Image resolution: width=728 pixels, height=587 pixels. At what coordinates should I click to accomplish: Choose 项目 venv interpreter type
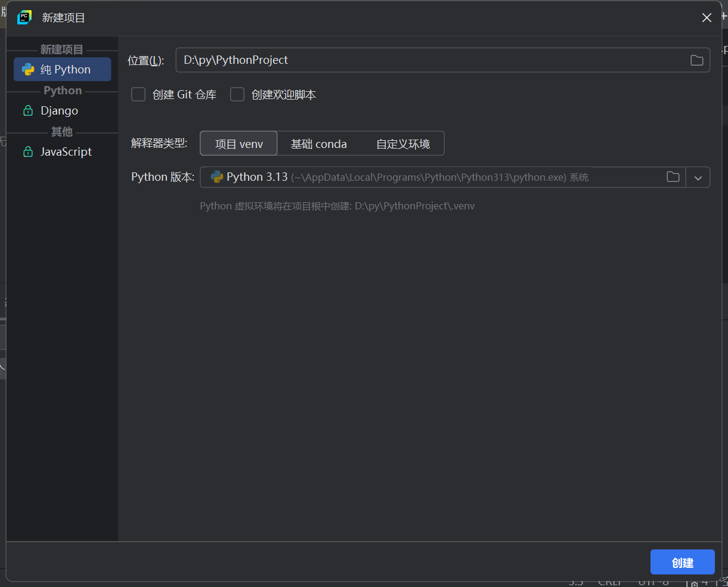click(x=238, y=144)
